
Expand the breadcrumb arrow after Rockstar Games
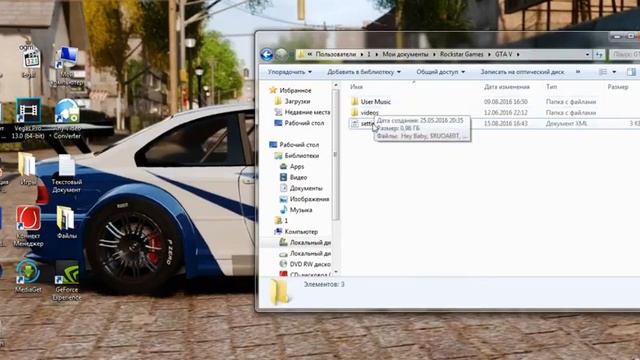[489, 54]
